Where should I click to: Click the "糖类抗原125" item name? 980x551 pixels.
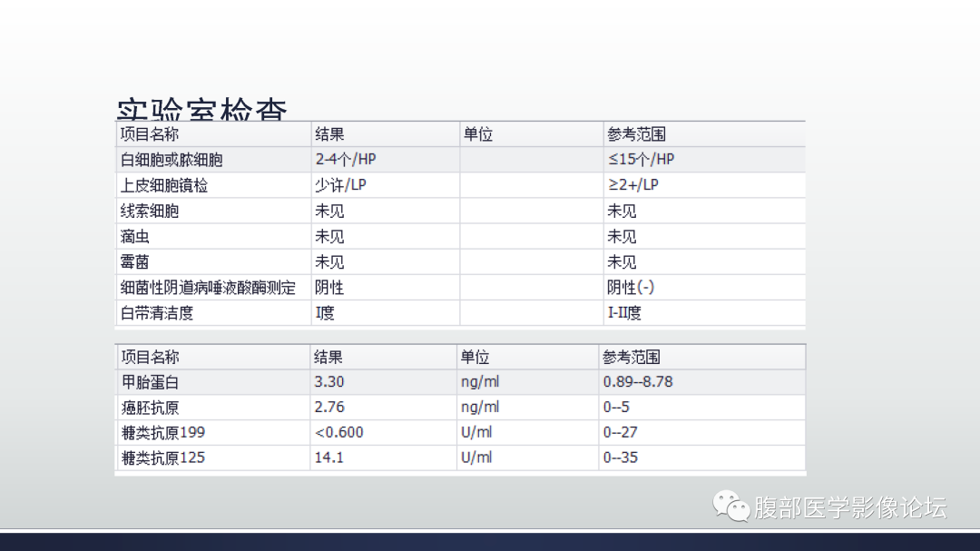click(x=163, y=458)
